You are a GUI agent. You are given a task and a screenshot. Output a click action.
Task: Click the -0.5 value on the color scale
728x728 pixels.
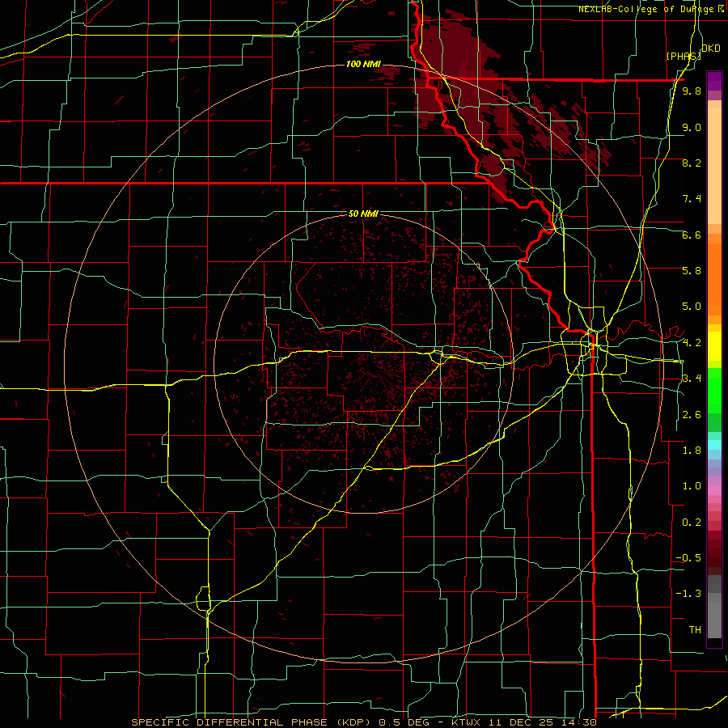[x=688, y=558]
